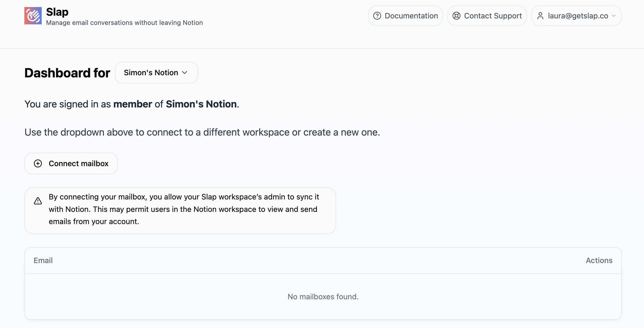Viewport: 644px width, 328px height.
Task: Expand the chevron next to laura@getslap.co
Action: 614,16
